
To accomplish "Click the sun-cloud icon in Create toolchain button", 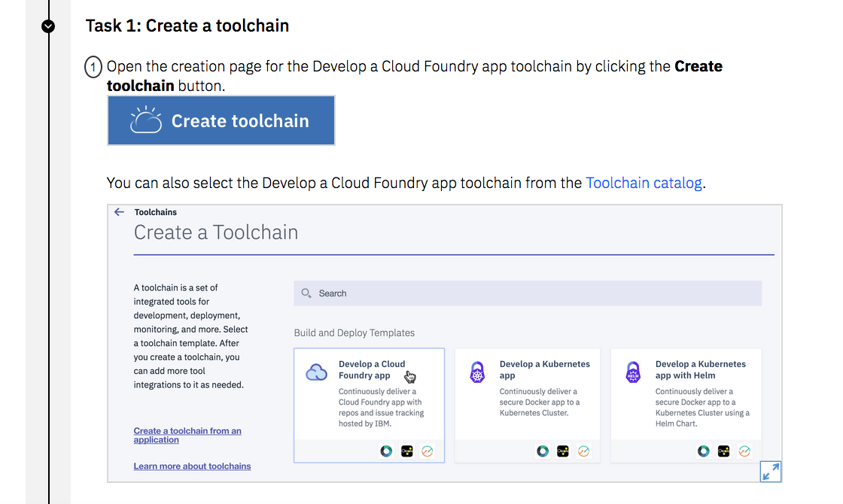I will pyautogui.click(x=145, y=120).
